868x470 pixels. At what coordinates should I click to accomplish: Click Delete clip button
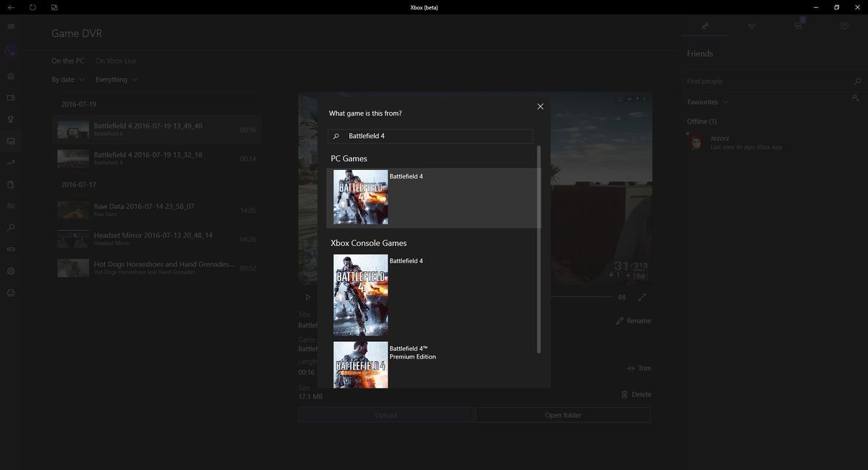(636, 395)
